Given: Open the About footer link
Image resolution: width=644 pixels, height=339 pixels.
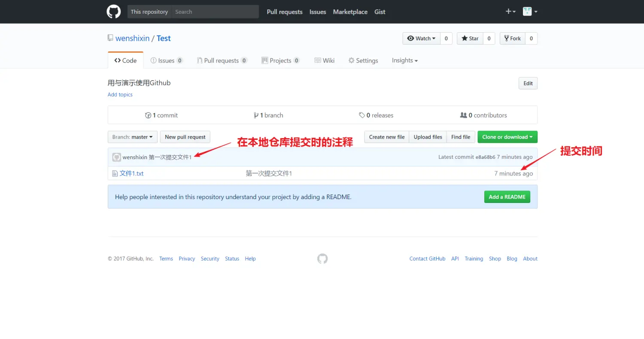Looking at the screenshot, I should (x=530, y=259).
